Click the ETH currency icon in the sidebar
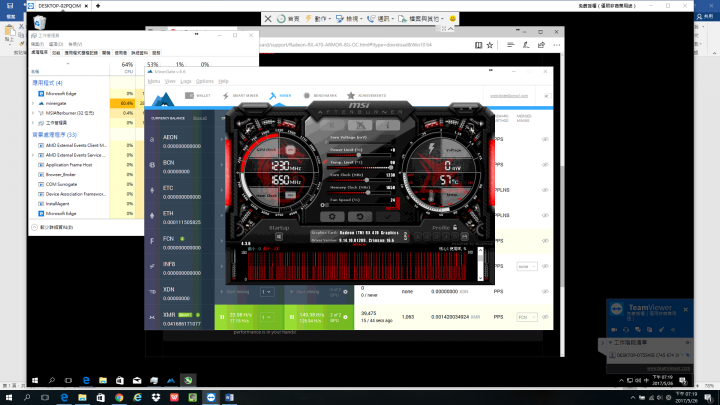Viewport: 720px width, 405px height. coord(152,215)
